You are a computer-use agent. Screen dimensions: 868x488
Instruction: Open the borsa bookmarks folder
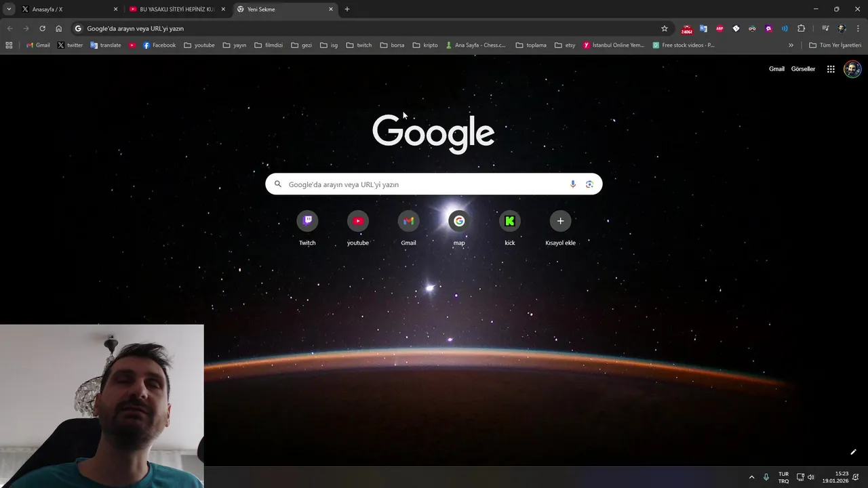pos(392,45)
